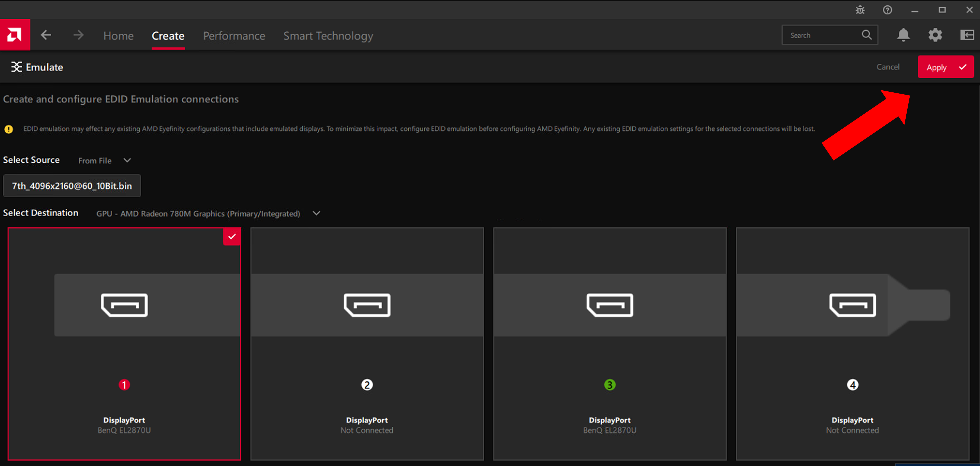Image resolution: width=980 pixels, height=466 pixels.
Task: Go to the Home tab
Action: coord(118,36)
